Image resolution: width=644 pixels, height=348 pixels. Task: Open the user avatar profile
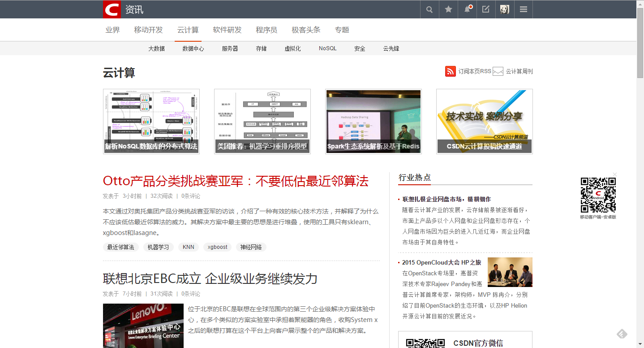(505, 9)
